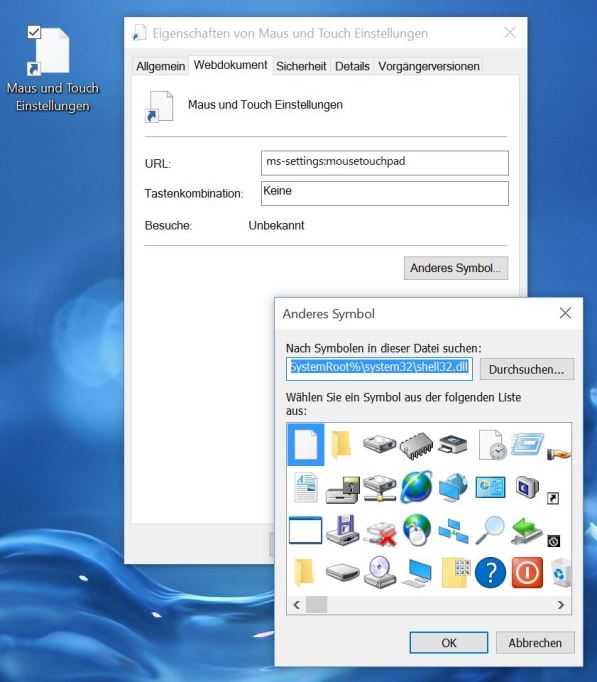597x682 pixels.
Task: Pick the globe with blue orbit ring icon
Action: pyautogui.click(x=416, y=487)
